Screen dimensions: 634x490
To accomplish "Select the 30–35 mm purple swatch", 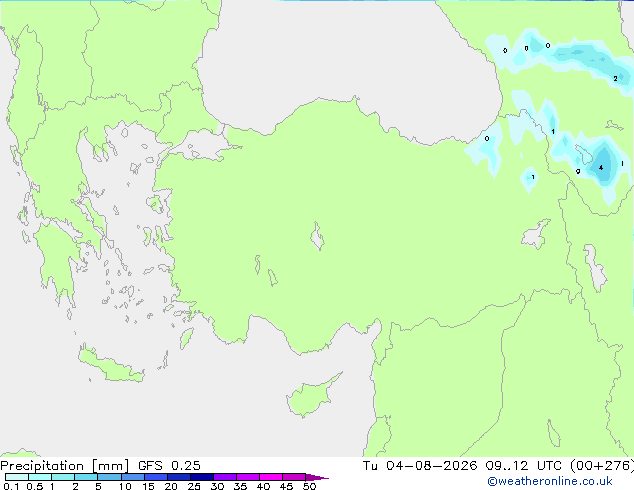I will coord(225,477).
